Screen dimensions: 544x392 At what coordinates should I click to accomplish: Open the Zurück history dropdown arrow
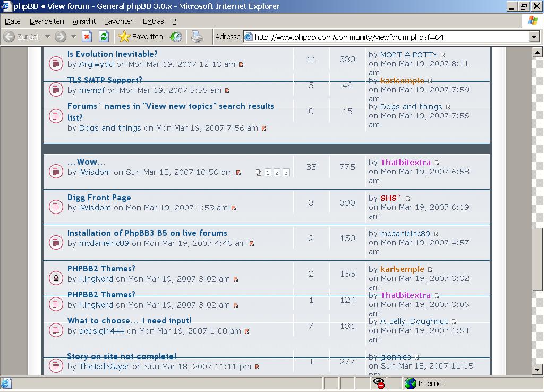47,37
